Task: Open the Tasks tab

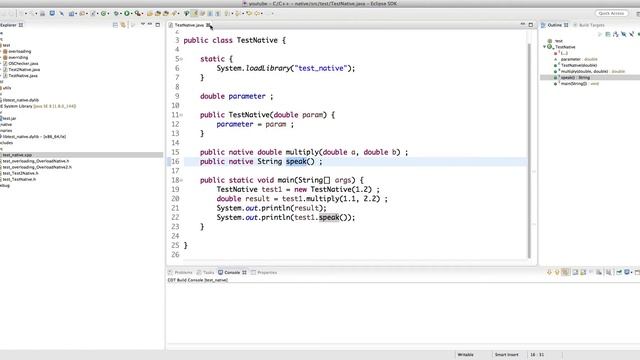Action: point(205,272)
